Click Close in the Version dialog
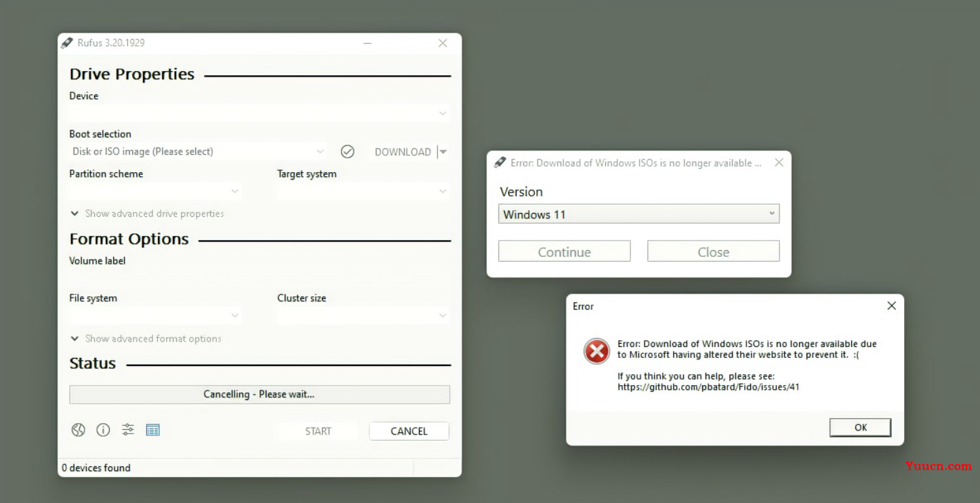Image resolution: width=980 pixels, height=503 pixels. click(x=714, y=251)
